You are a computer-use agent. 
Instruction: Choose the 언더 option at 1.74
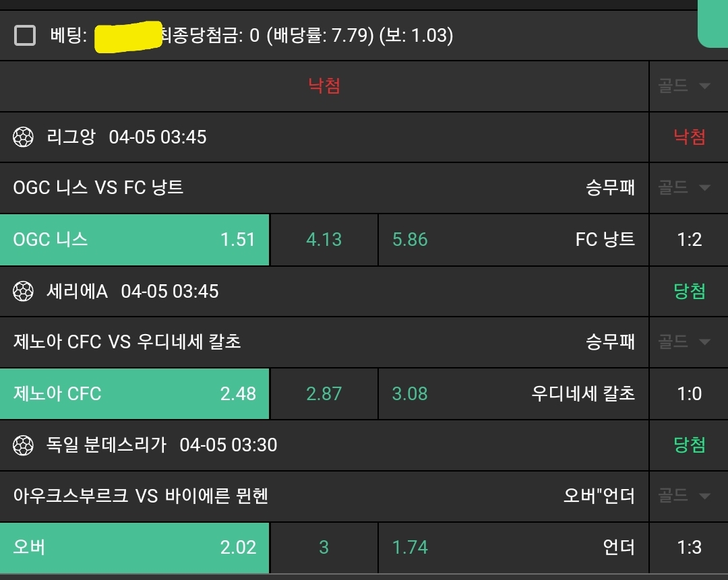tap(512, 547)
